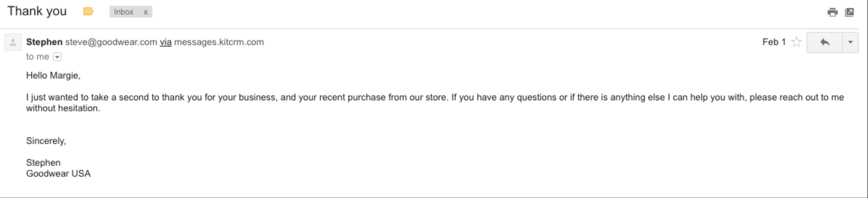Viewport: 868px width, 198px height.
Task: Click the reply arrow button
Action: (x=824, y=43)
